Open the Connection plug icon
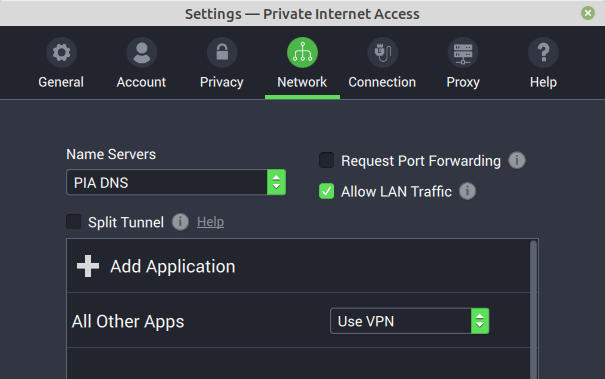 (382, 52)
